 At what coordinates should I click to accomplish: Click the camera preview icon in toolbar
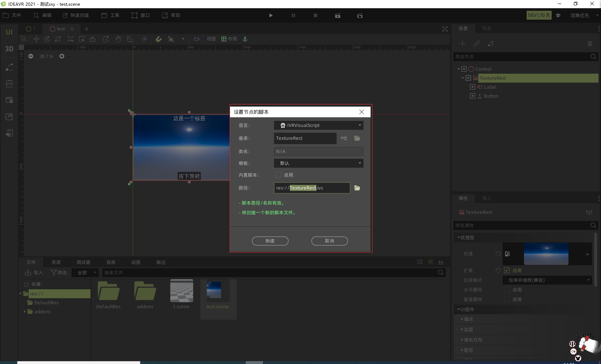pyautogui.click(x=196, y=39)
